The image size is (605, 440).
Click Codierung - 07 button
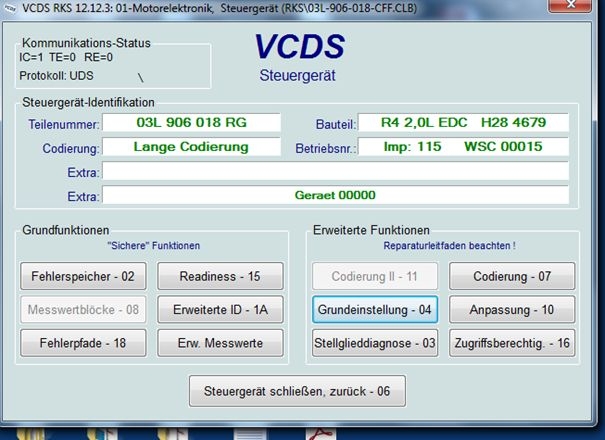coord(512,276)
